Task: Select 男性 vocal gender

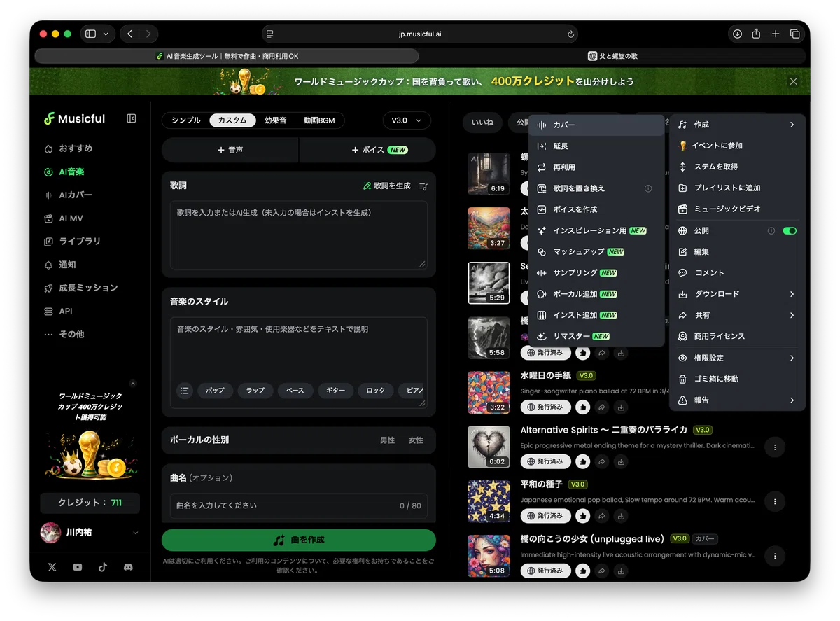Action: click(x=387, y=440)
